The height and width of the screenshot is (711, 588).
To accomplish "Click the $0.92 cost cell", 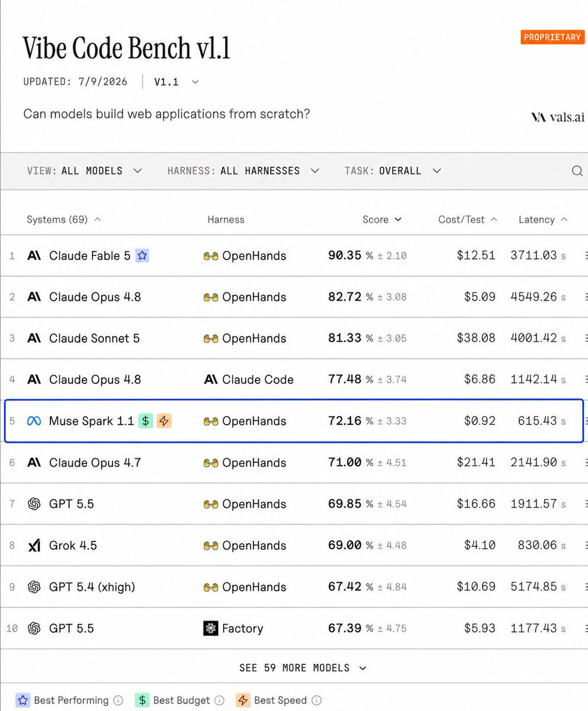I will click(480, 421).
